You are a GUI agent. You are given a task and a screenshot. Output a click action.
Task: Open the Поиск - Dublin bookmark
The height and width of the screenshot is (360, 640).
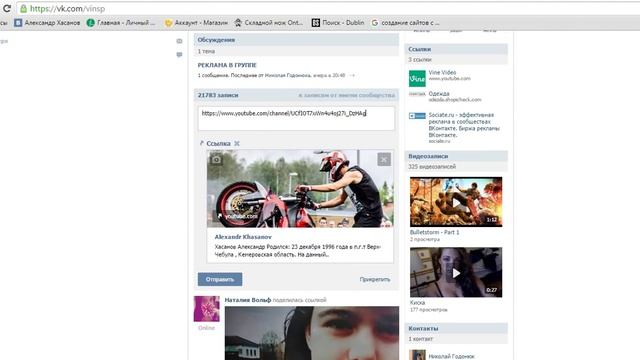pos(338,23)
